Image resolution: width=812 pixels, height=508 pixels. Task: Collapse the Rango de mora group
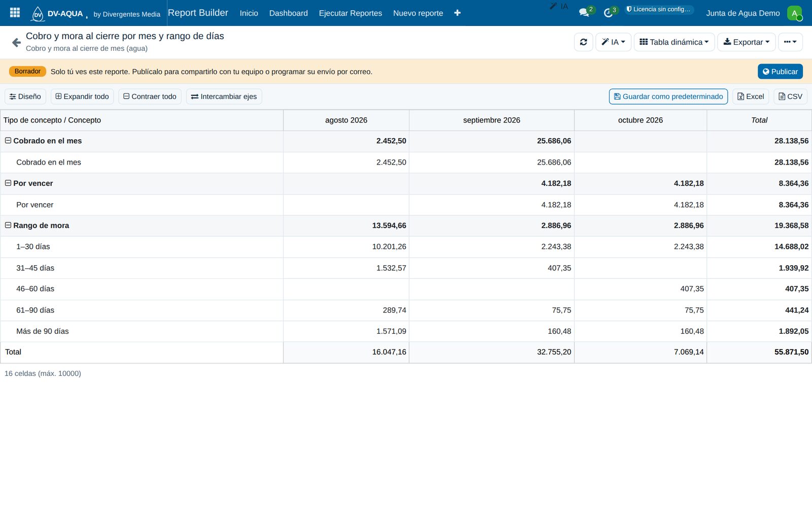pyautogui.click(x=8, y=225)
